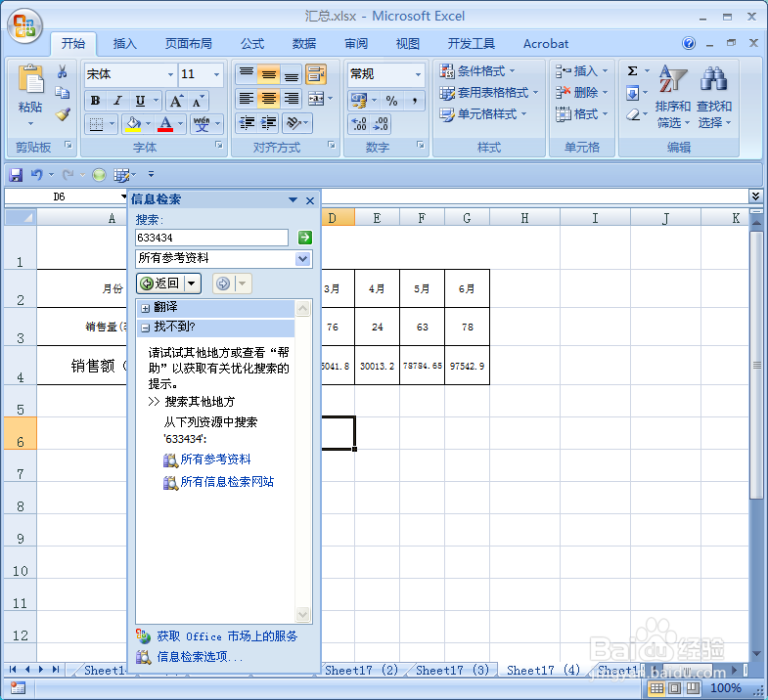Click Save icon in quick access toolbar

16,175
